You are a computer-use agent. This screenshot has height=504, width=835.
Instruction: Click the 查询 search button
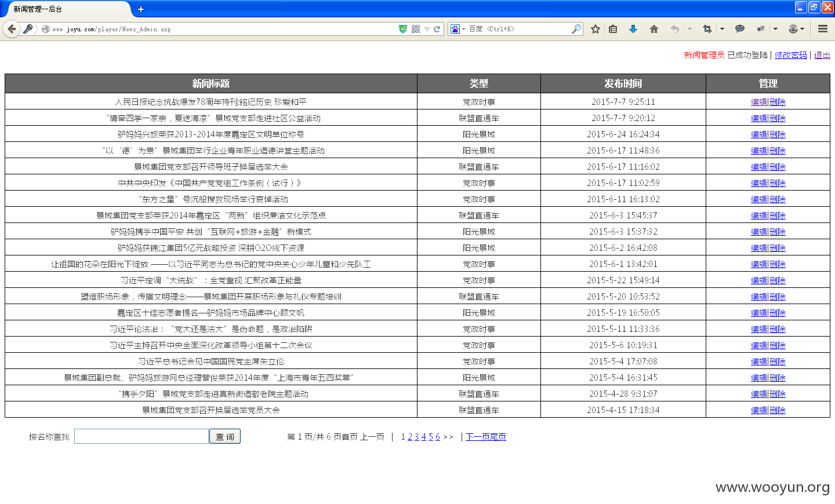pos(225,436)
